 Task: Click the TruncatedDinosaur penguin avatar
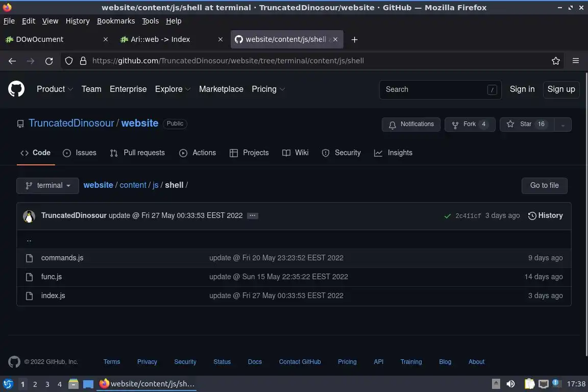[29, 216]
